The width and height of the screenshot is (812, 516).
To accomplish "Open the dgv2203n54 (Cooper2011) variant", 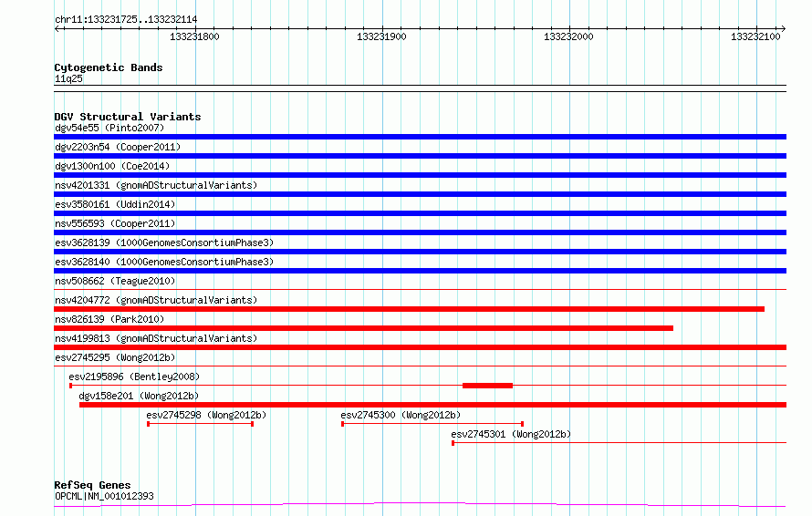I will pyautogui.click(x=118, y=147).
